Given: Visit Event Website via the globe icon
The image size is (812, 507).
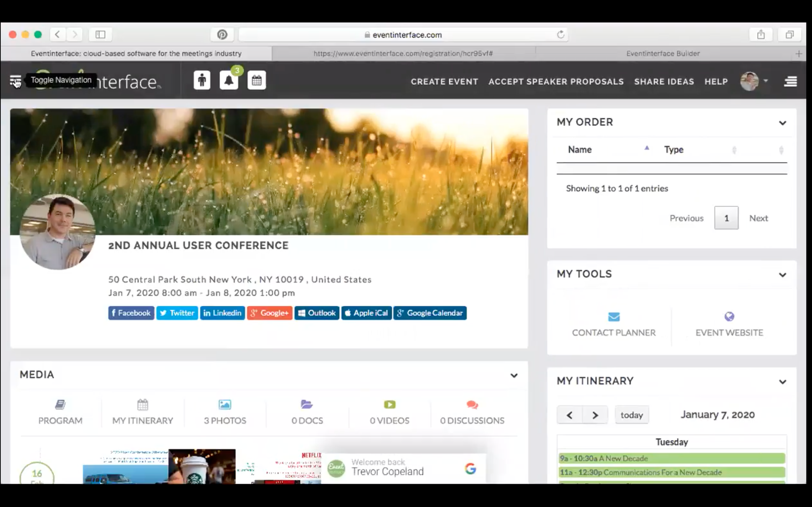Looking at the screenshot, I should [729, 317].
